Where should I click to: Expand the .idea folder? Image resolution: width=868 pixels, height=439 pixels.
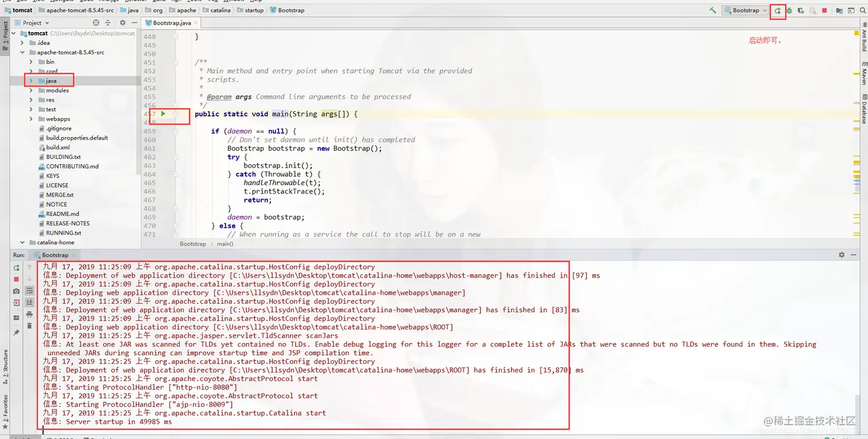(x=22, y=42)
